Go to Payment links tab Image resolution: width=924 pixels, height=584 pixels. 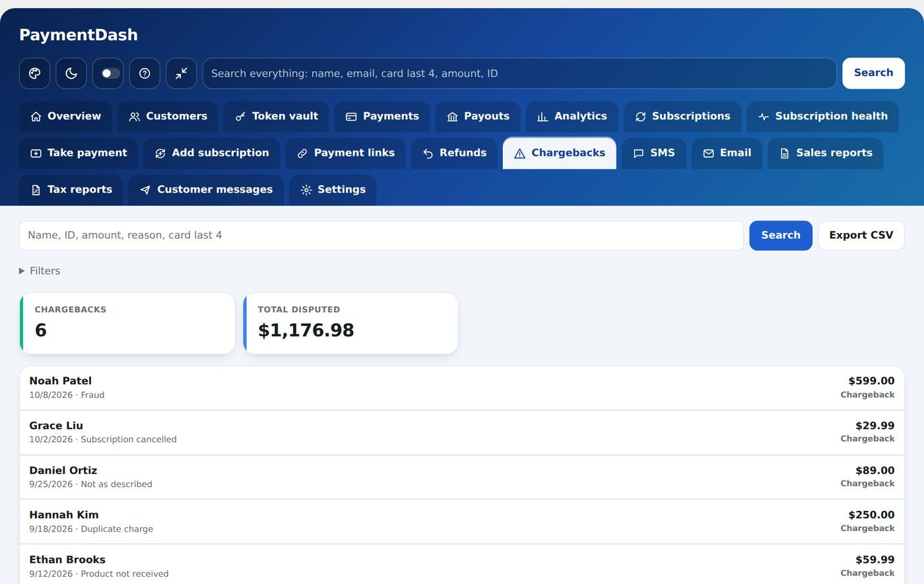346,153
